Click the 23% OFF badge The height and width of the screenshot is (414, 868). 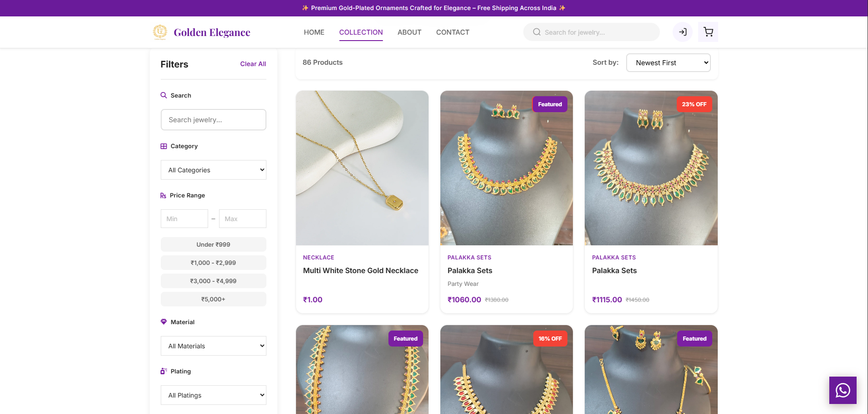click(x=694, y=104)
